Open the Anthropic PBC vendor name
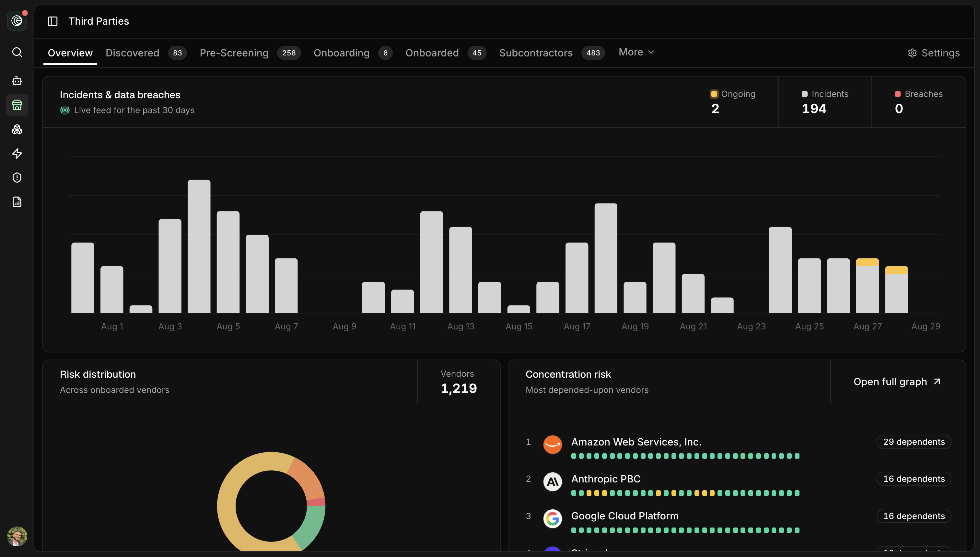This screenshot has height=557, width=980. (606, 479)
